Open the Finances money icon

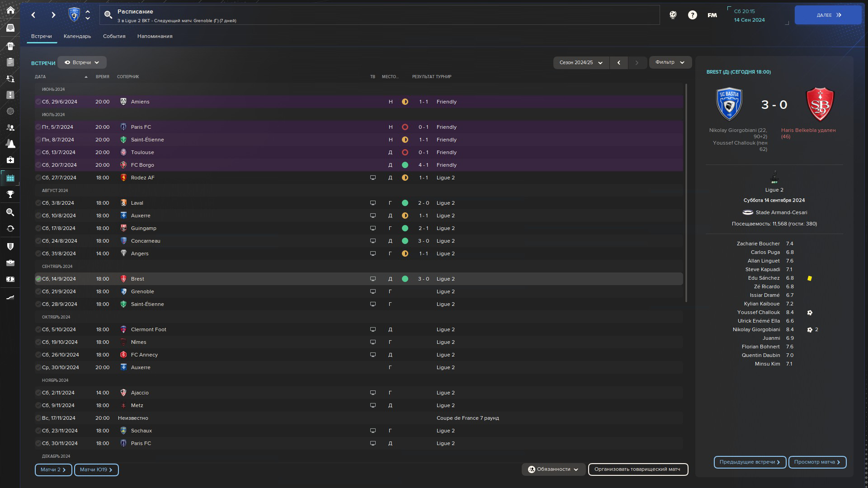(x=10, y=279)
